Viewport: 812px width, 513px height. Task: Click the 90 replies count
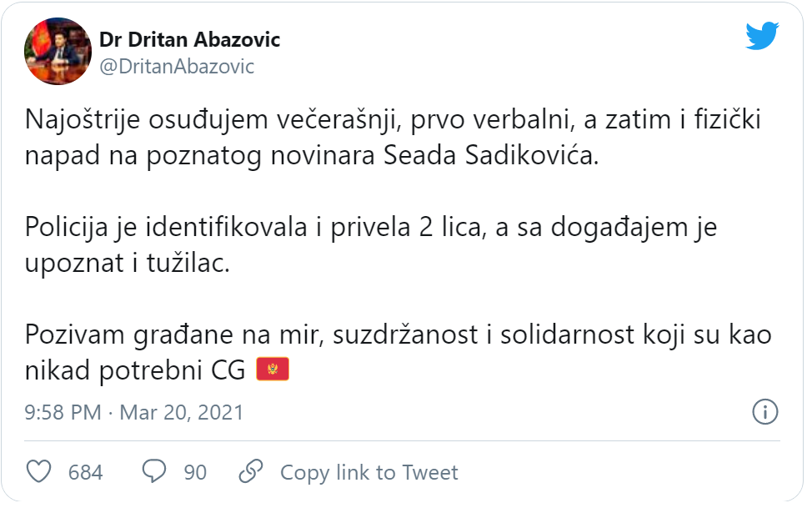coord(195,472)
